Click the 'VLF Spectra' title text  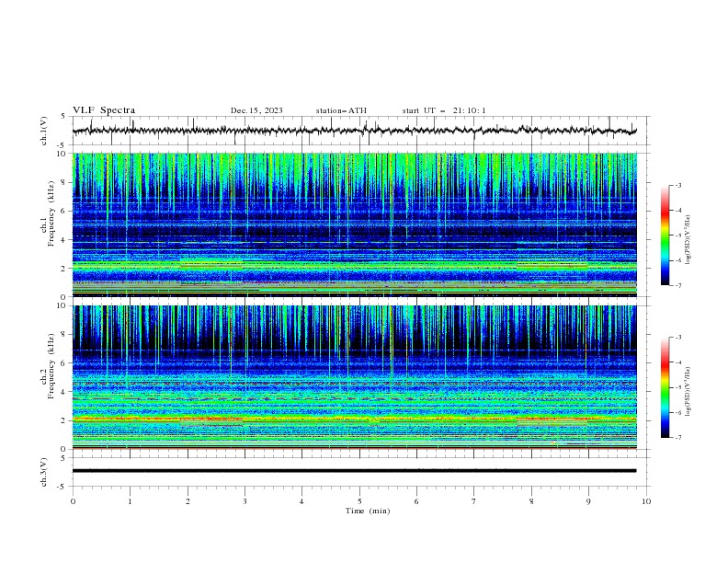coord(104,110)
